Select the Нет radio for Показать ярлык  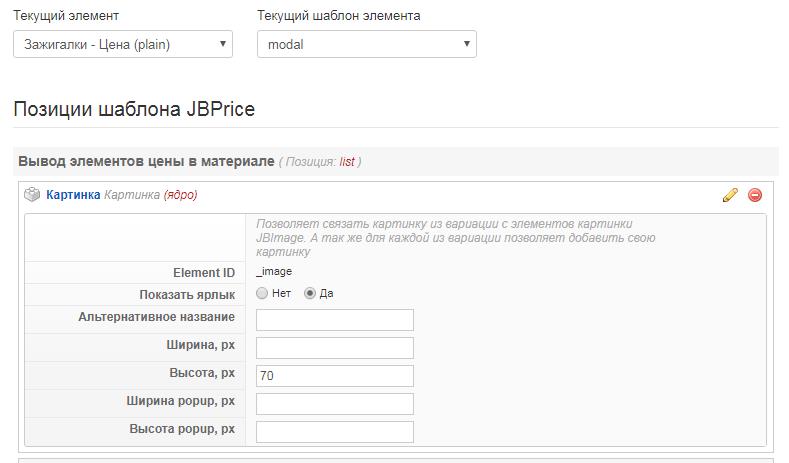262,294
